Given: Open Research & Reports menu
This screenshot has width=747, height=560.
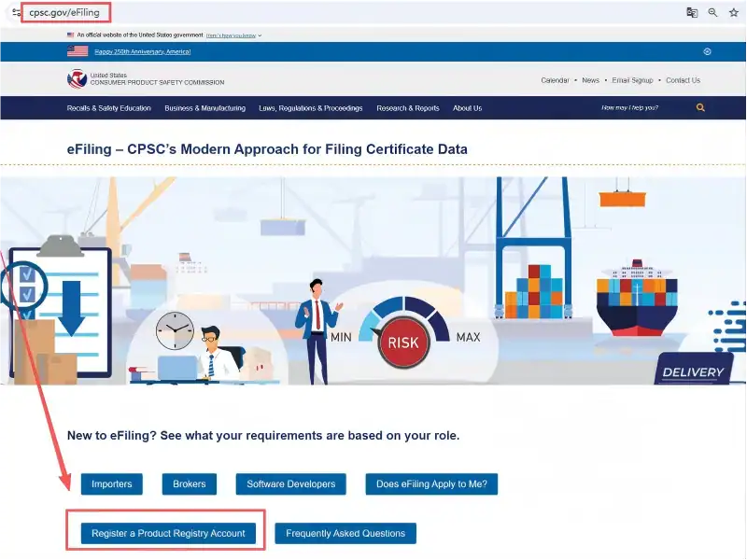Looking at the screenshot, I should (x=408, y=108).
